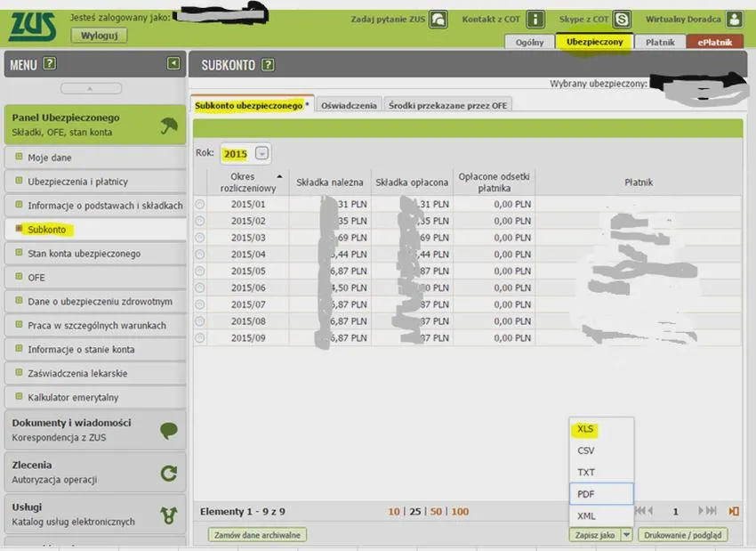Click the Wyloguj button
This screenshot has height=551, width=756.
click(100, 36)
